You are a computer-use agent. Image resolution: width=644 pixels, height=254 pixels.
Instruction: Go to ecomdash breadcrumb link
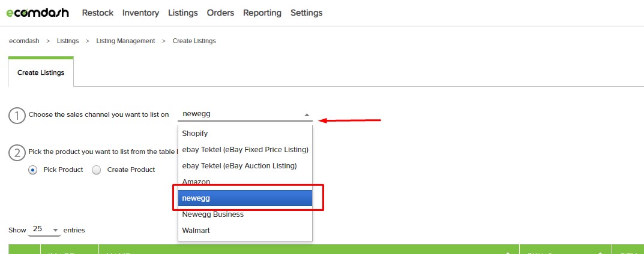pos(24,41)
